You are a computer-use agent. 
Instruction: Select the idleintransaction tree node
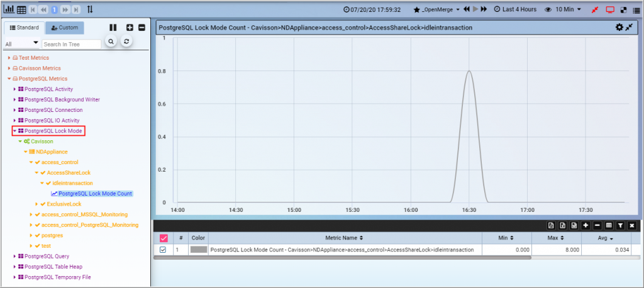(72, 183)
